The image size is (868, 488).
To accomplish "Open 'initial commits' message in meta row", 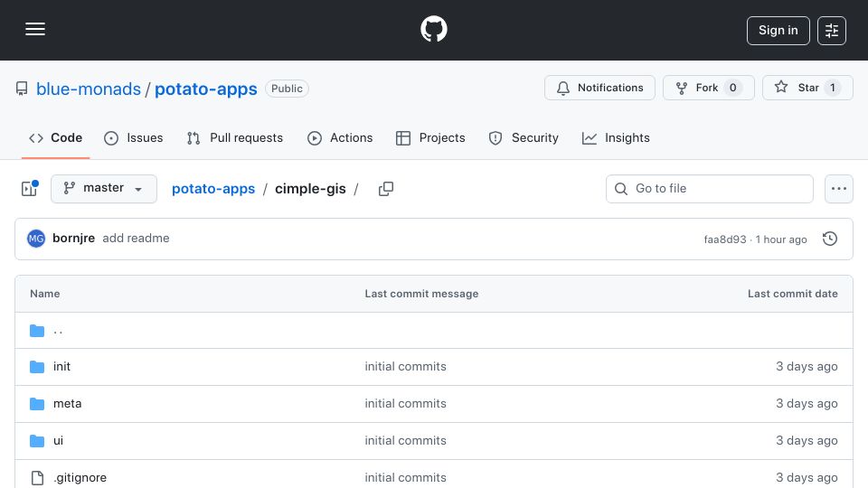I will point(405,404).
